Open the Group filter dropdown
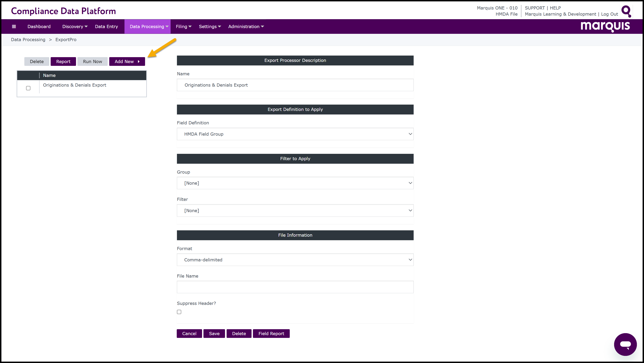This screenshot has height=363, width=644. [x=295, y=183]
